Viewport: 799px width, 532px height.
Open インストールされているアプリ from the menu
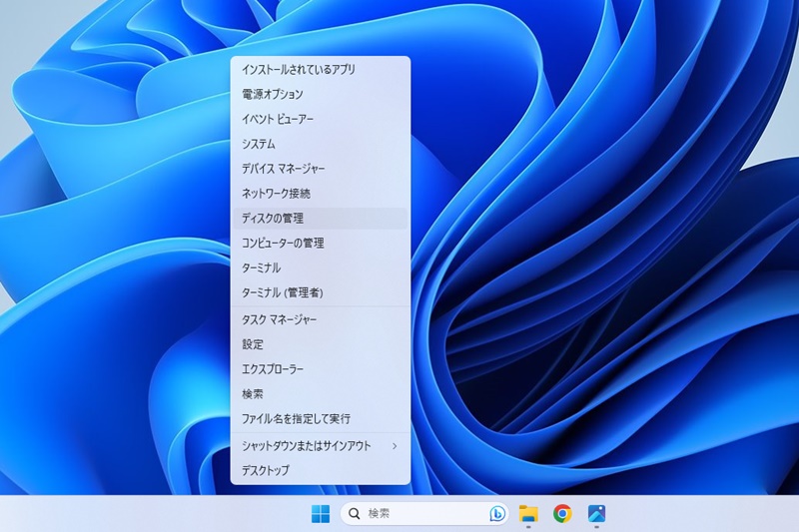click(298, 70)
